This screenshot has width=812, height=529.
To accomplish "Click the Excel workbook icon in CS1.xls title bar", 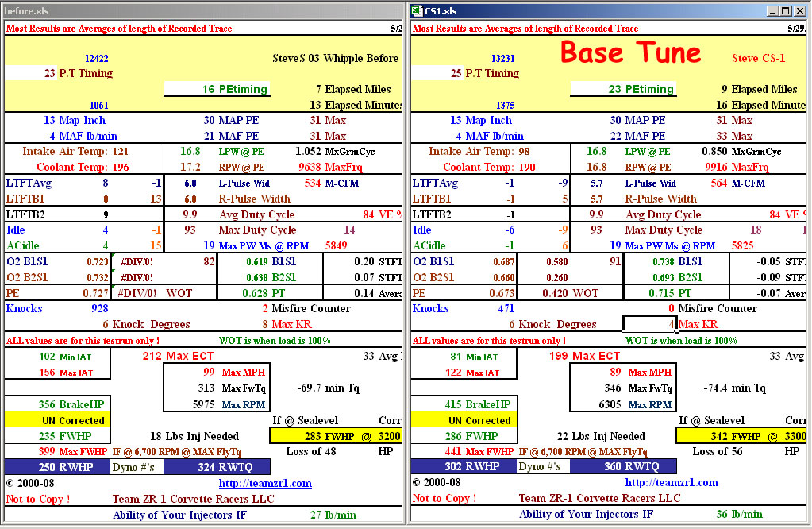I will (x=417, y=10).
